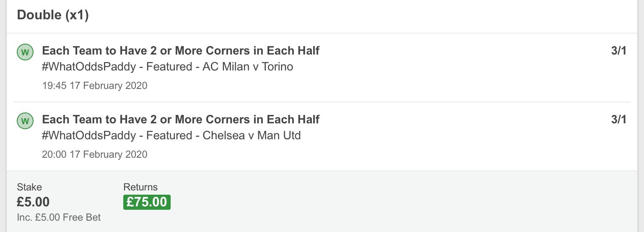Click the 3/1 odds for AC Milan selection
The width and height of the screenshot is (644, 232).
(x=619, y=51)
